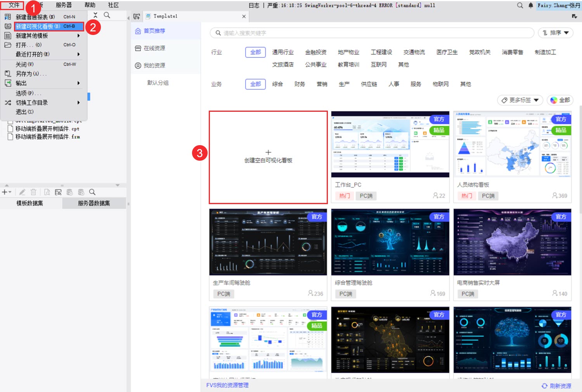582x392 pixels.
Task: Click the 刷新资源 refresh icon
Action: tap(544, 386)
